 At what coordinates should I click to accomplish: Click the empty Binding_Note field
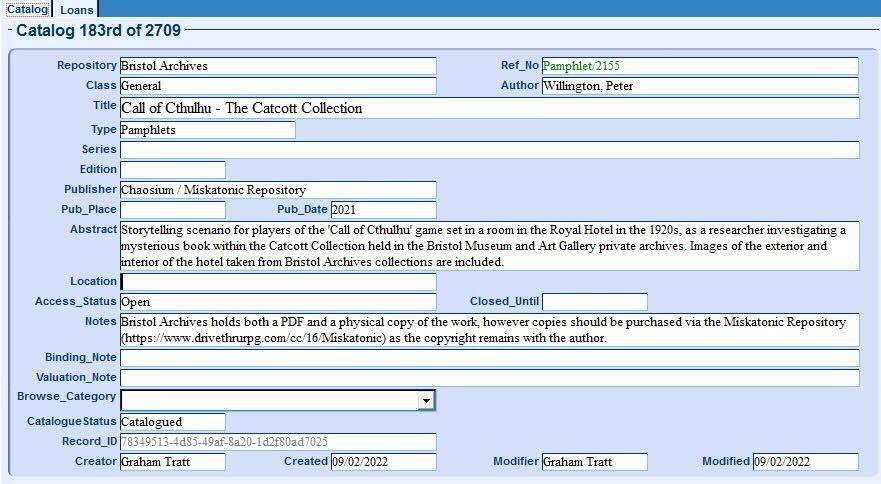click(489, 358)
